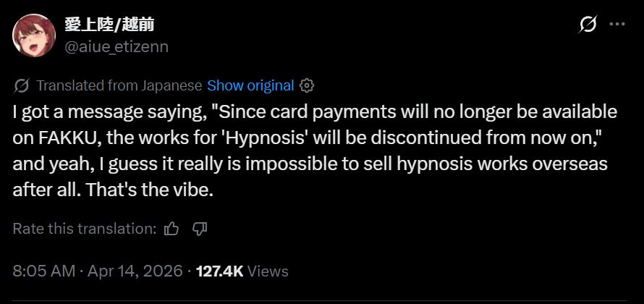Viewport: 644px width, 304px height.
Task: Click the @aiue_etizenn handle
Action: coord(116,47)
